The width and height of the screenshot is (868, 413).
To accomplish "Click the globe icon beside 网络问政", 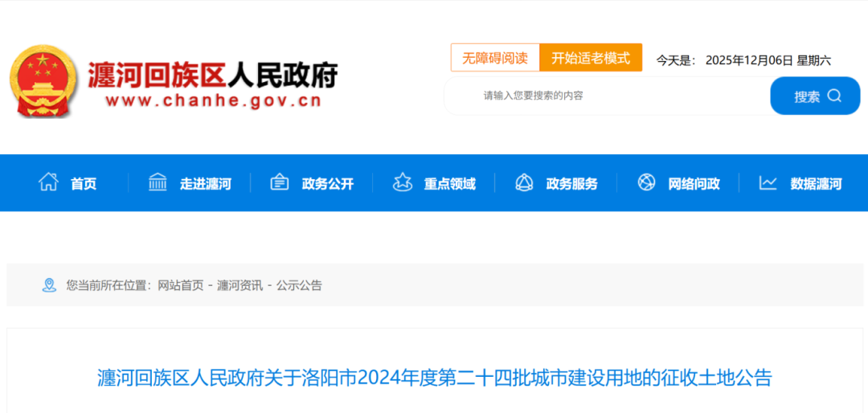I will click(x=646, y=182).
